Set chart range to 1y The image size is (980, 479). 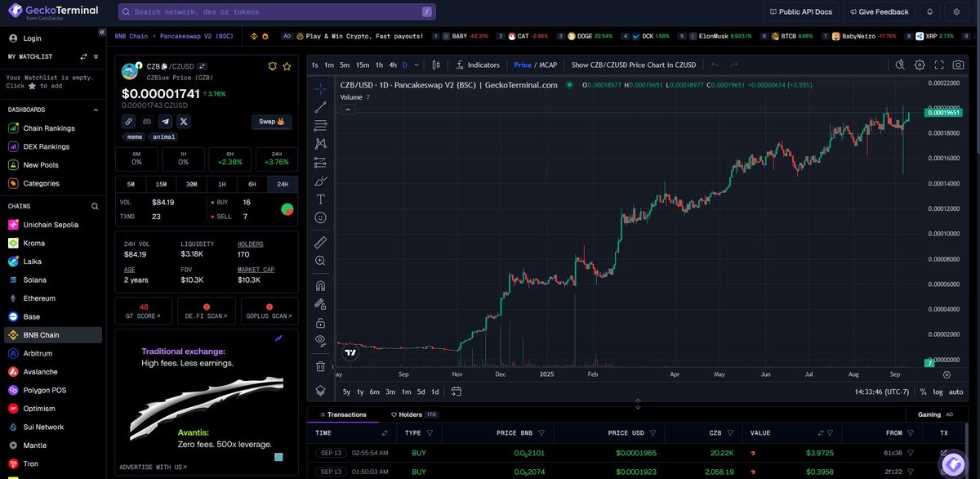tap(360, 392)
